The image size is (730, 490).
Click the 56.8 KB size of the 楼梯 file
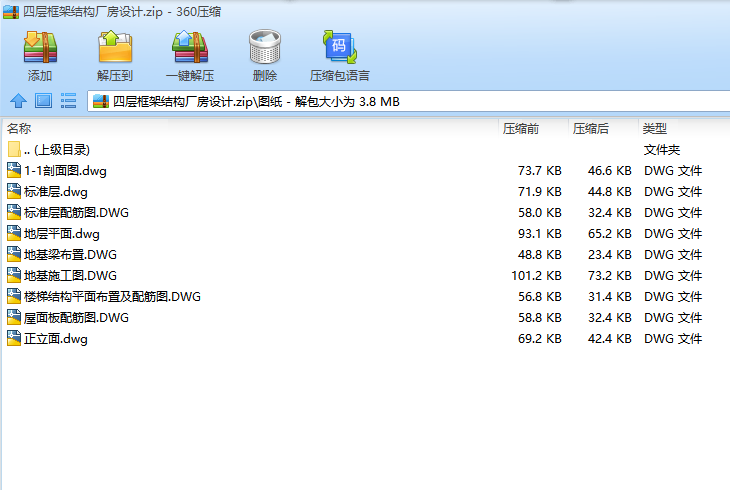point(540,297)
